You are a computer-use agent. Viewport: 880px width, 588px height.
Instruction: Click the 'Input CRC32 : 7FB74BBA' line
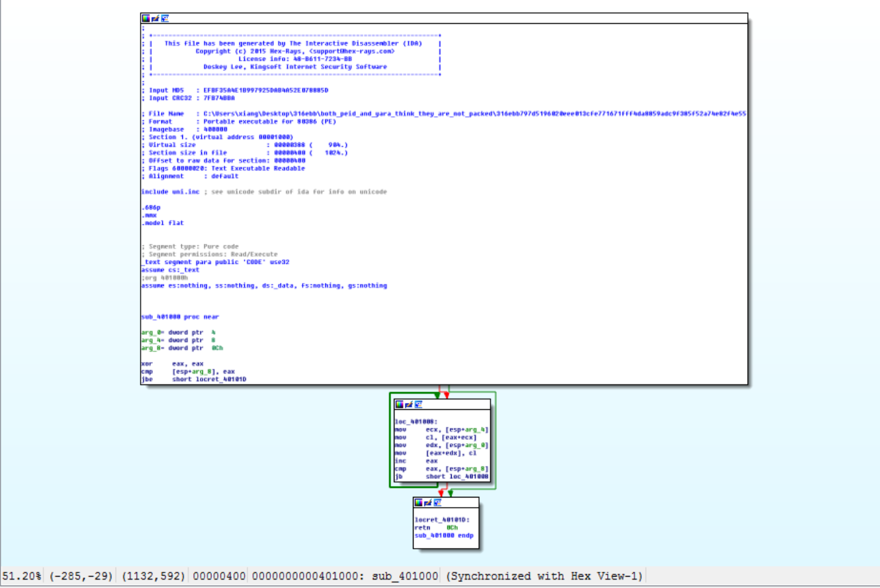point(188,98)
